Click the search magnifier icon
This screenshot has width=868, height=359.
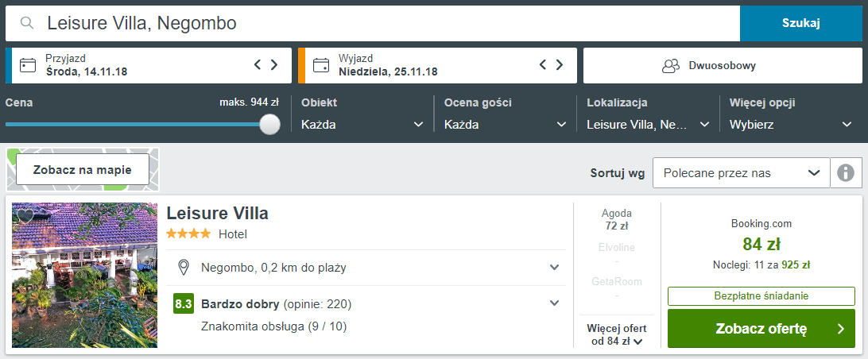click(26, 23)
